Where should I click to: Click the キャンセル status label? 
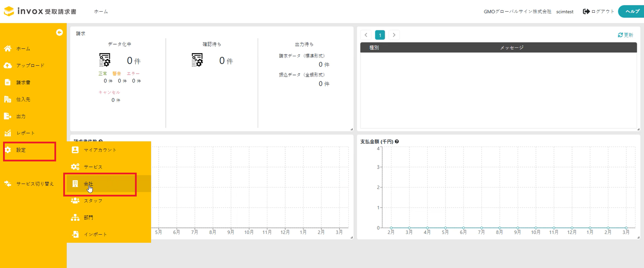[x=109, y=92]
